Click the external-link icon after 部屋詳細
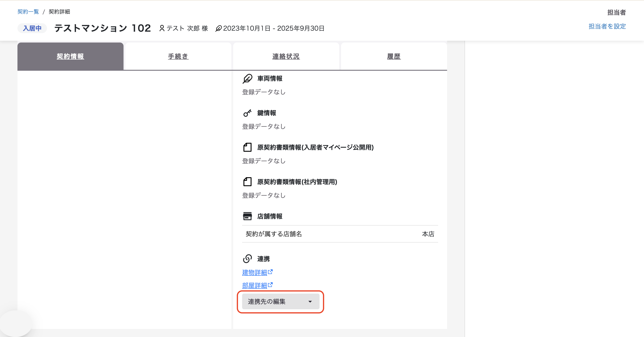Viewport: 644px width, 337px height. 270,285
